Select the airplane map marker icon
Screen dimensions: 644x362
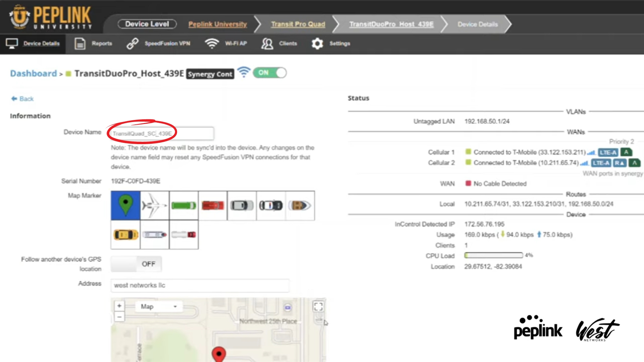point(154,205)
